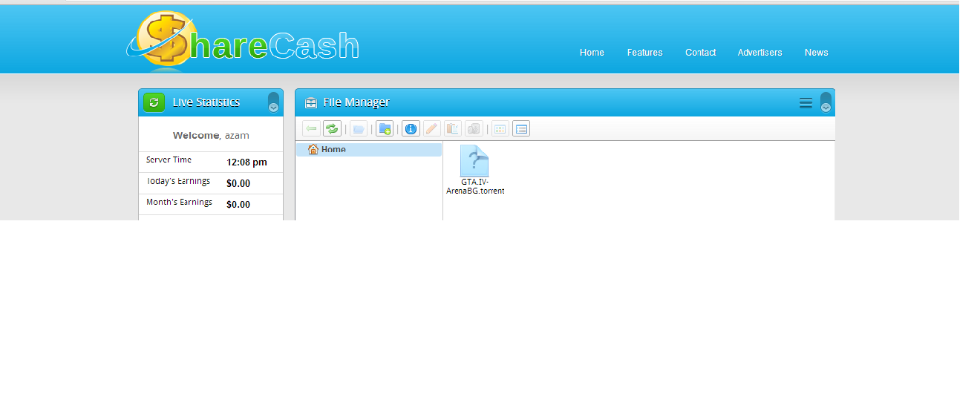This screenshot has height=411, width=980.
Task: Create a new folder using toolbar icon
Action: coord(384,129)
